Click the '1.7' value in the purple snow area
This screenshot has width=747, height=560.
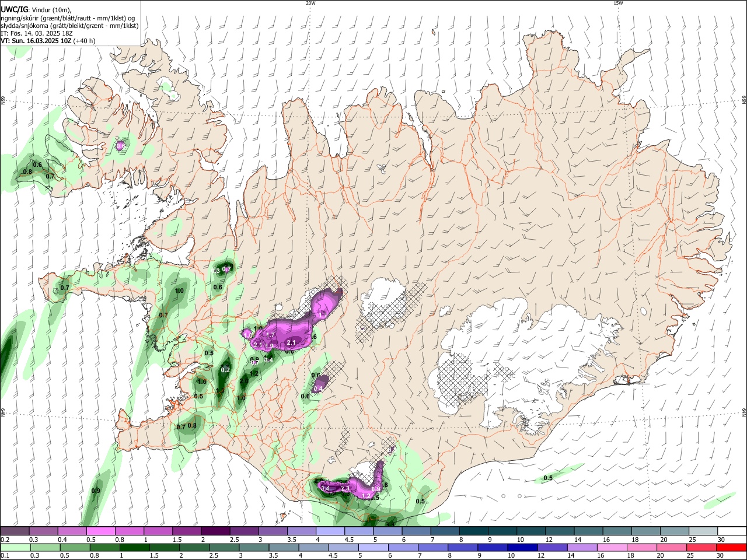pos(270,335)
